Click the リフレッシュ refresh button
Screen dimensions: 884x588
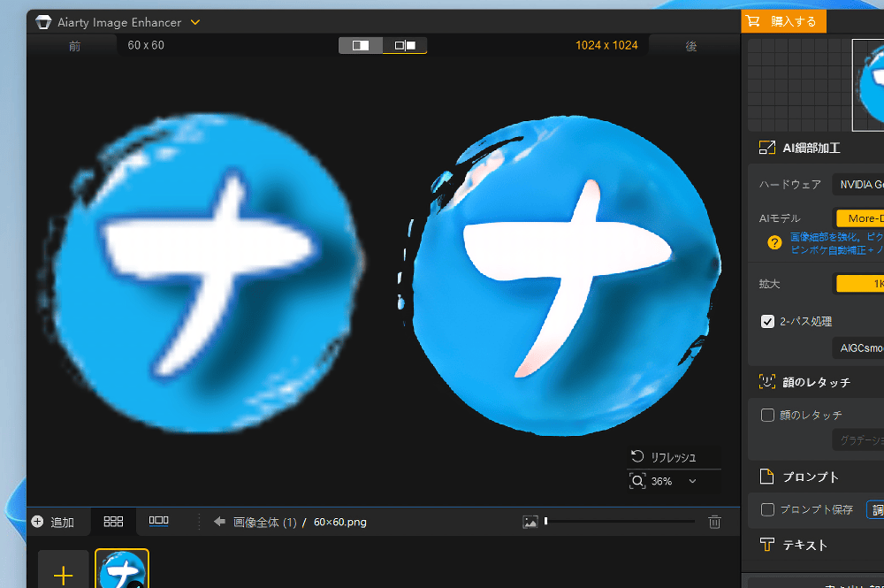[674, 457]
